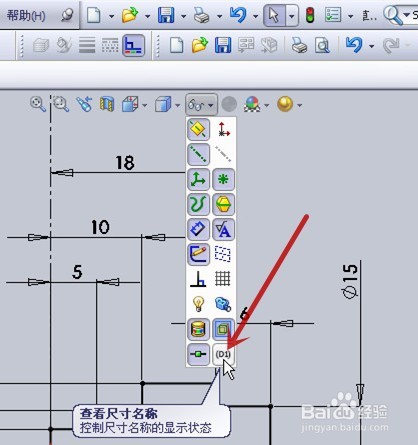Click the Redo arrow in the second toolbar
The image size is (418, 445).
point(391,45)
